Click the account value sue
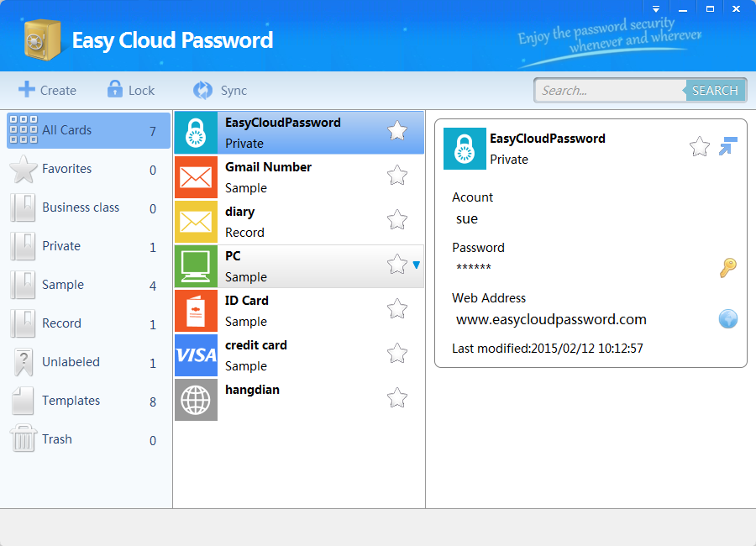Viewport: 756px width, 546px height. (x=467, y=219)
